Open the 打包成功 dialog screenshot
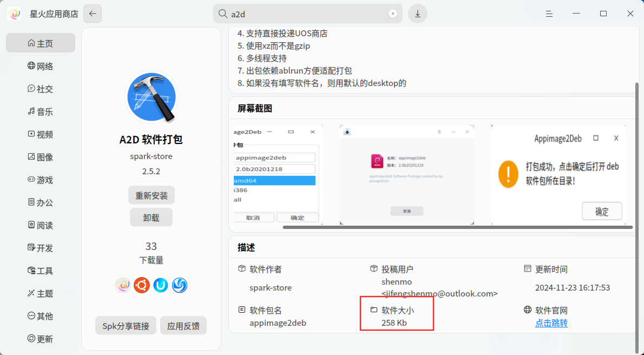 pyautogui.click(x=558, y=175)
